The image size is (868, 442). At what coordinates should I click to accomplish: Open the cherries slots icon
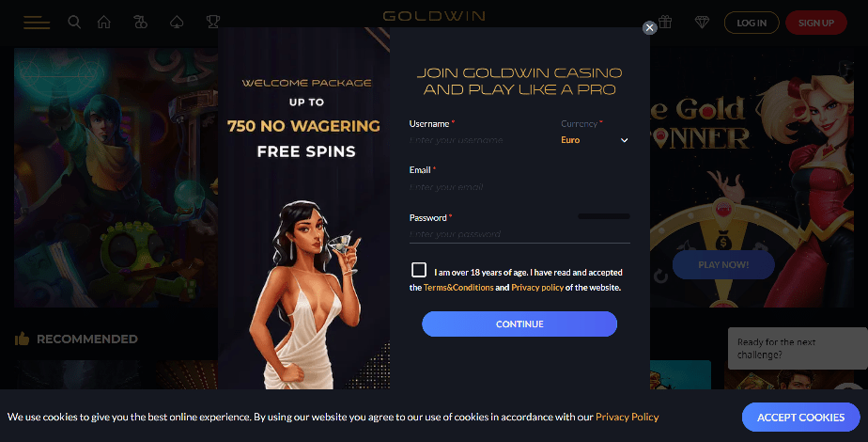(141, 23)
